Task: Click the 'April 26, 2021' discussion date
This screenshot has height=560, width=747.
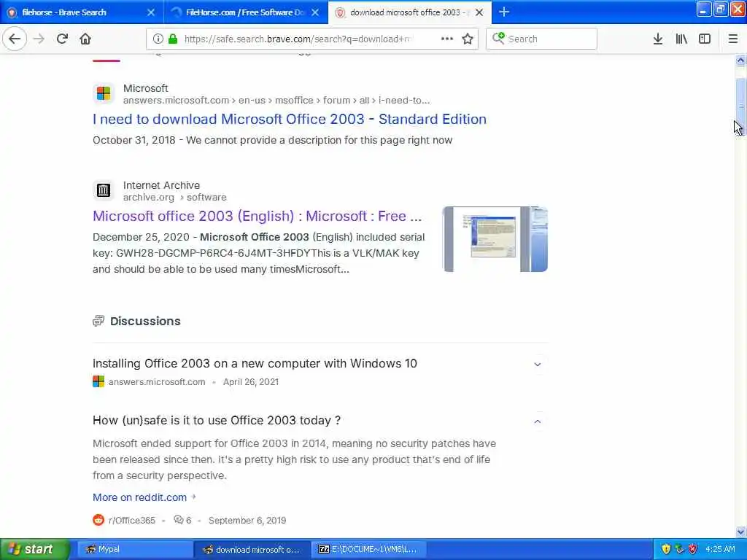Action: click(251, 382)
